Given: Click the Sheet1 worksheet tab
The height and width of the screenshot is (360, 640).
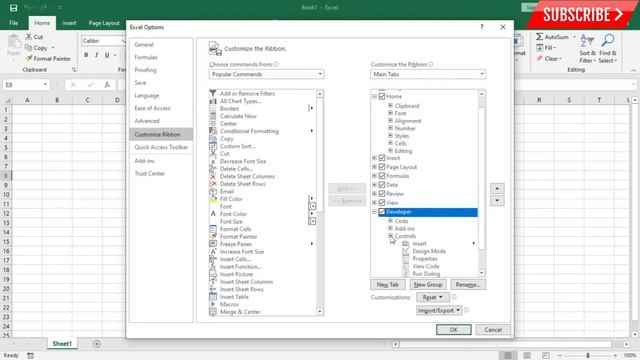Looking at the screenshot, I should tap(62, 344).
